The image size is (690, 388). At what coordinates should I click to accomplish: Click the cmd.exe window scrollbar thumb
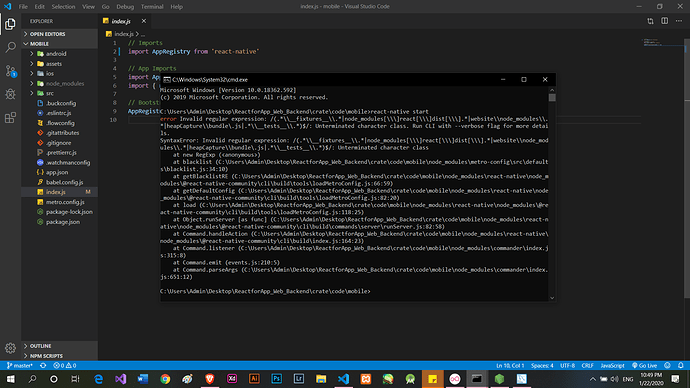tap(552, 97)
